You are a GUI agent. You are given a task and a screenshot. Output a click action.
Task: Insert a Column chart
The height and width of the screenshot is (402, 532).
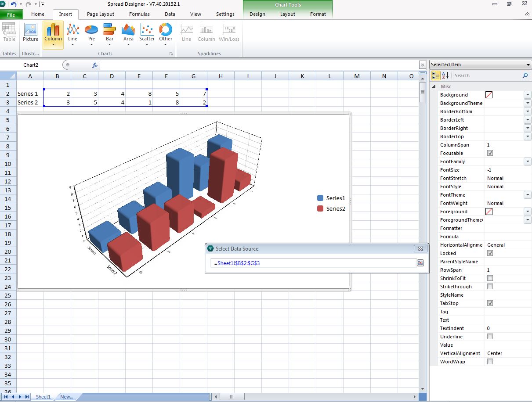coord(53,35)
